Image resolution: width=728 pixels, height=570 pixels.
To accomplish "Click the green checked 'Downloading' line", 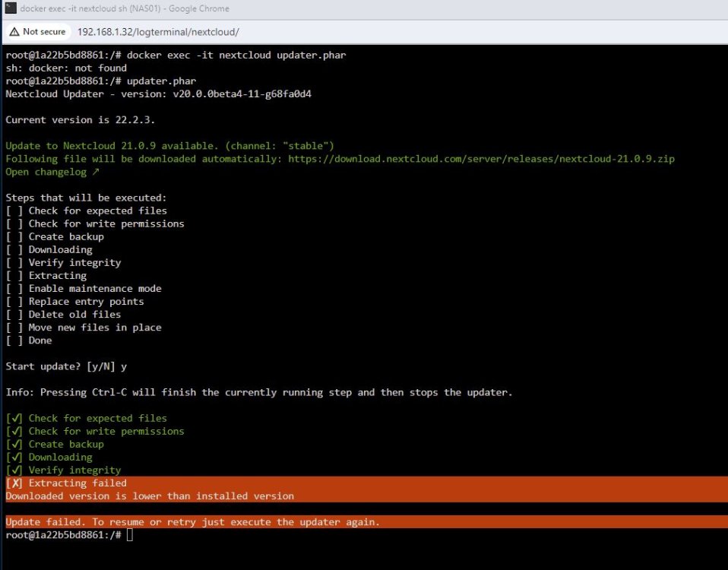I will (49, 458).
